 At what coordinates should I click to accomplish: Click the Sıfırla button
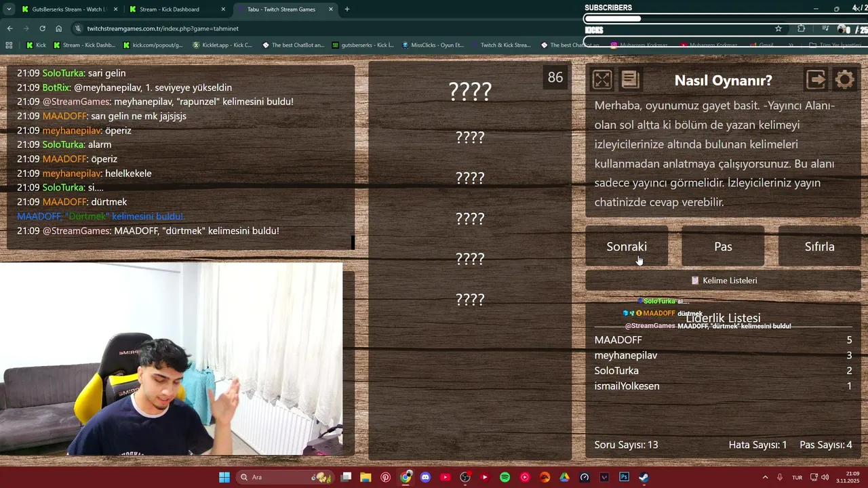[x=819, y=247]
